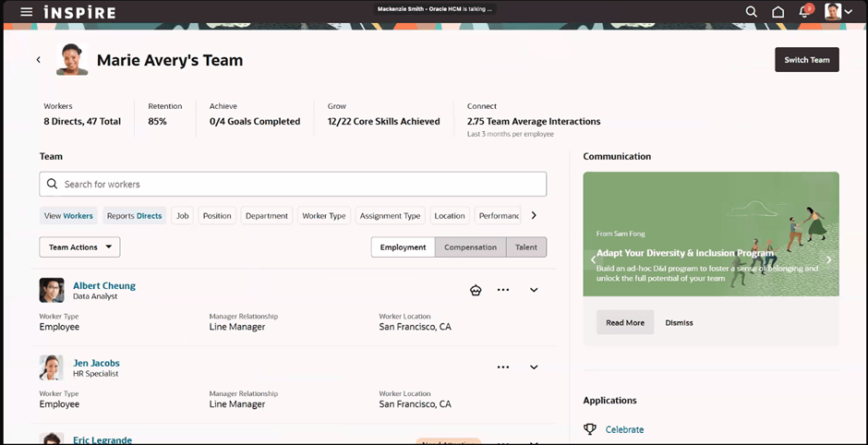868x445 pixels.
Task: Toggle the Reports Directs filter chip
Action: click(134, 216)
